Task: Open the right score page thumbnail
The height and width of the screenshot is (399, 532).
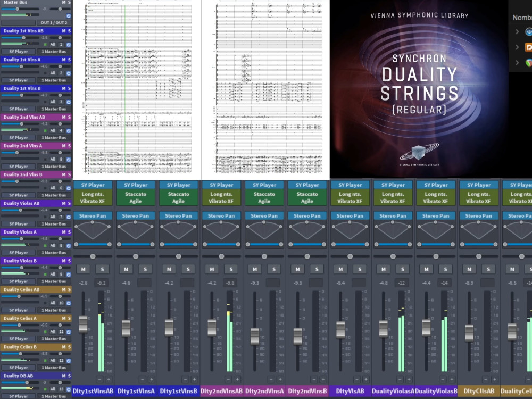Action: point(265,89)
